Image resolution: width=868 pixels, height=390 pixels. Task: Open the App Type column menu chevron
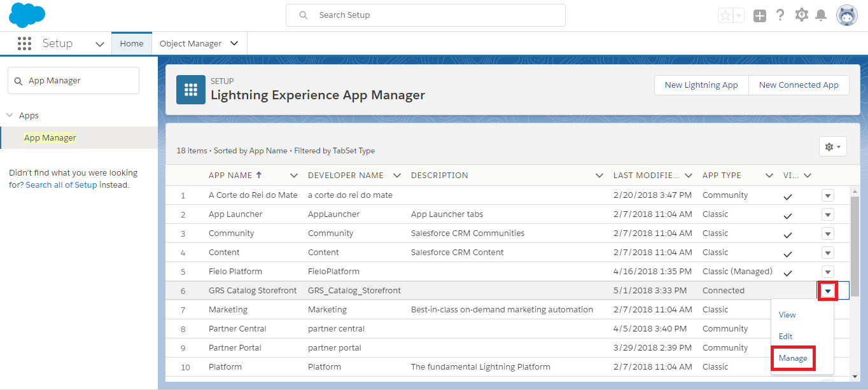(769, 176)
